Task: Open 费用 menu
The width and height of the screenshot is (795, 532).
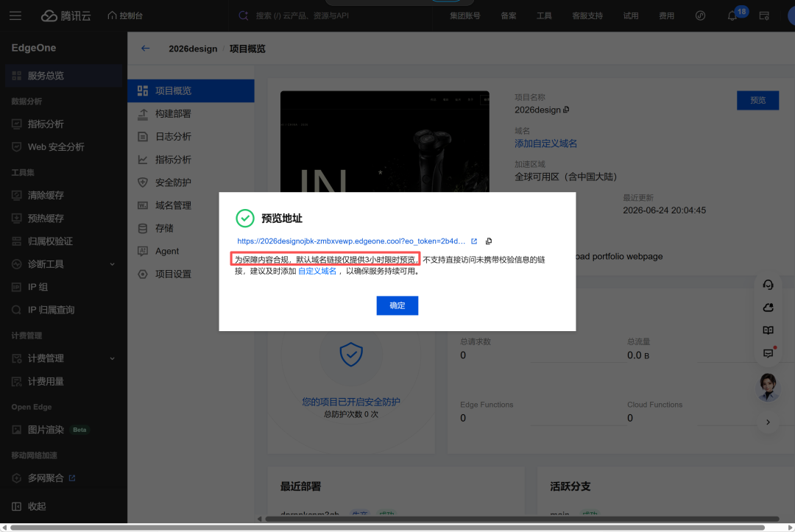Action: pyautogui.click(x=666, y=15)
